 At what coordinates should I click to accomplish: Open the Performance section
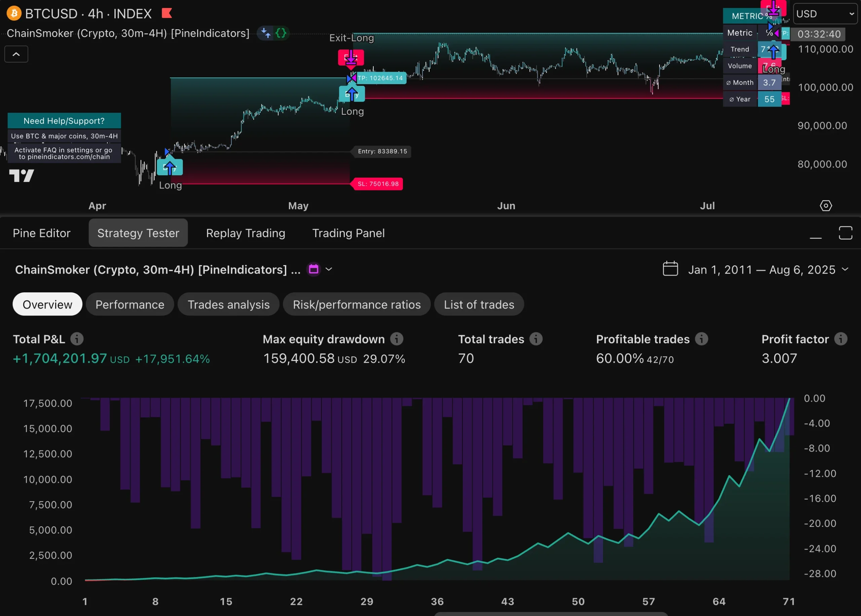tap(130, 304)
